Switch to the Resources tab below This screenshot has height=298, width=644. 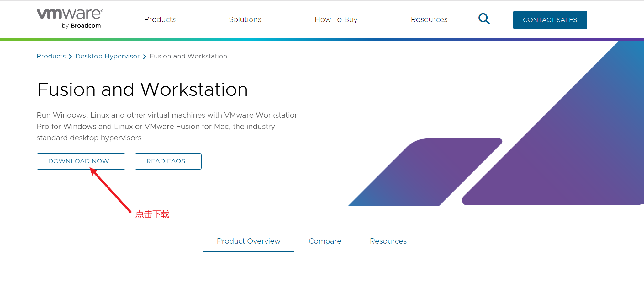pos(388,241)
